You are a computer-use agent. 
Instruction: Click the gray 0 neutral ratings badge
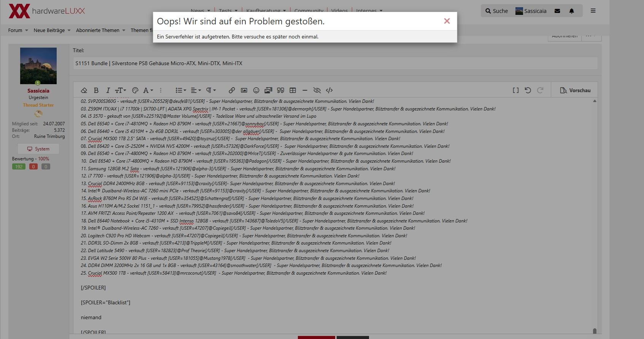tap(46, 166)
